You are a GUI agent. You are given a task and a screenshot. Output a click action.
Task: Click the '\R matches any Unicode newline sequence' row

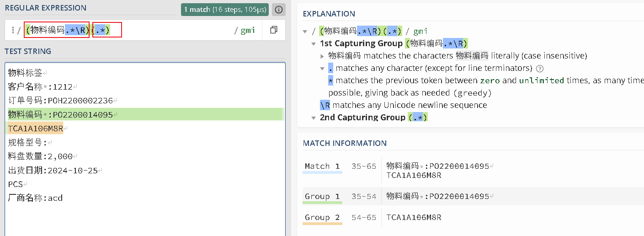point(404,105)
